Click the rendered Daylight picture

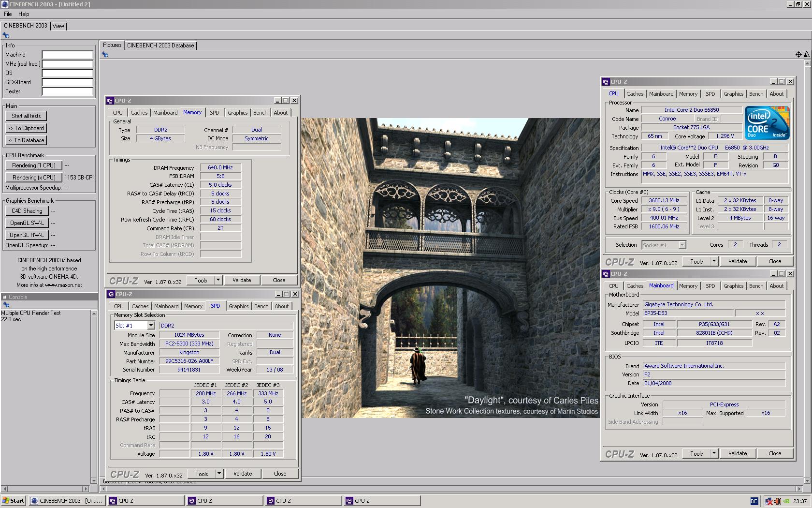tap(450, 268)
